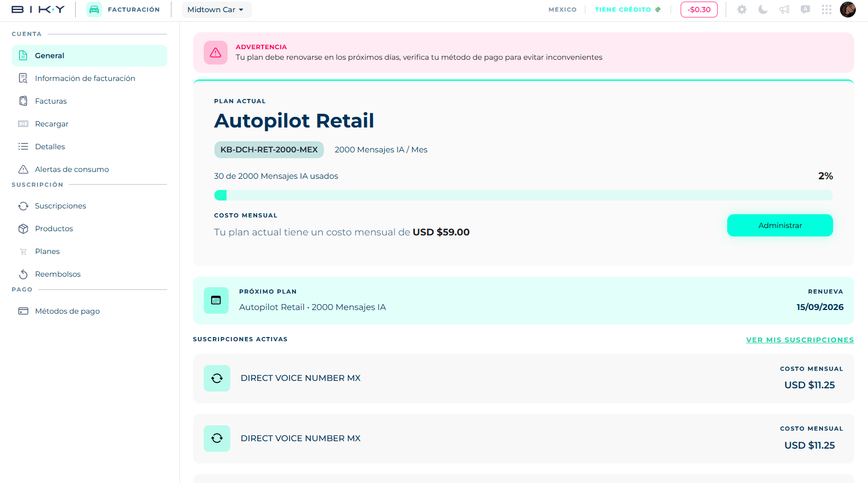Viewport: 868px width, 483px height.
Task: Click the Suscripciones refresh-arrows icon
Action: coord(23,206)
